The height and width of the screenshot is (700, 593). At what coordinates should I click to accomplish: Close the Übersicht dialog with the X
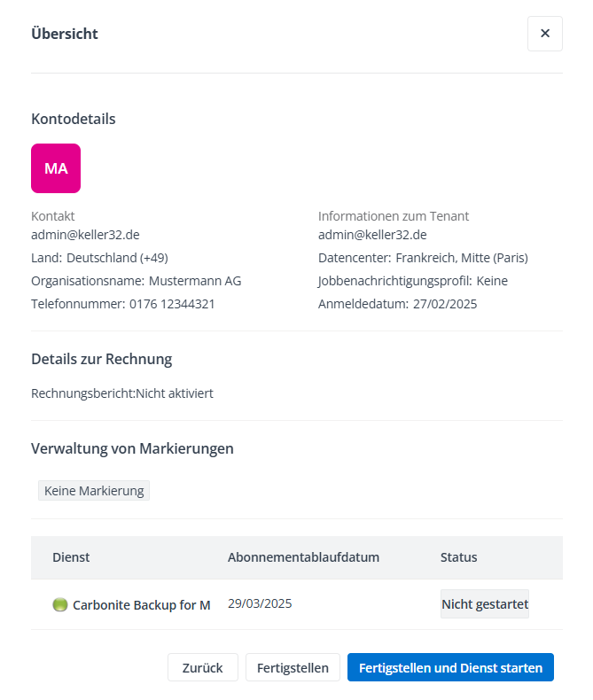coord(544,34)
